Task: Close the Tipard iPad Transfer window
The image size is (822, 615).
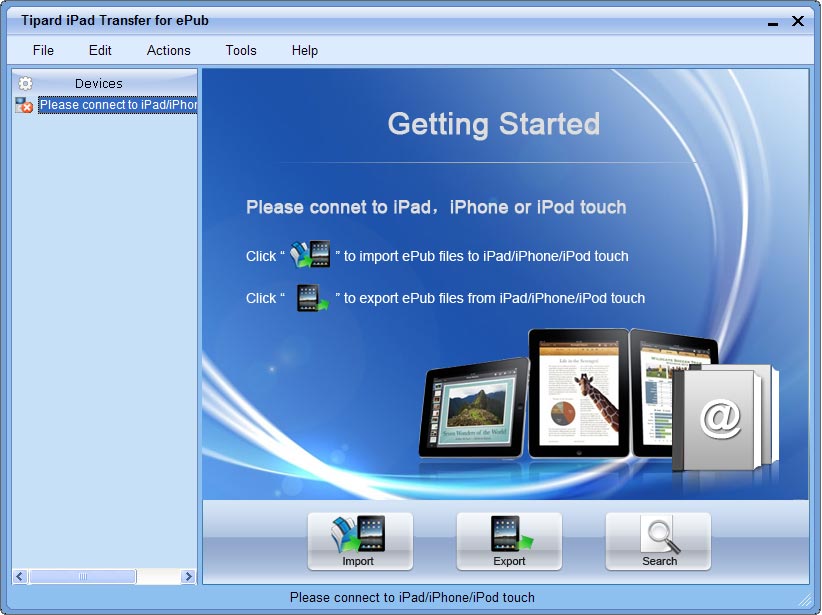Action: click(798, 21)
